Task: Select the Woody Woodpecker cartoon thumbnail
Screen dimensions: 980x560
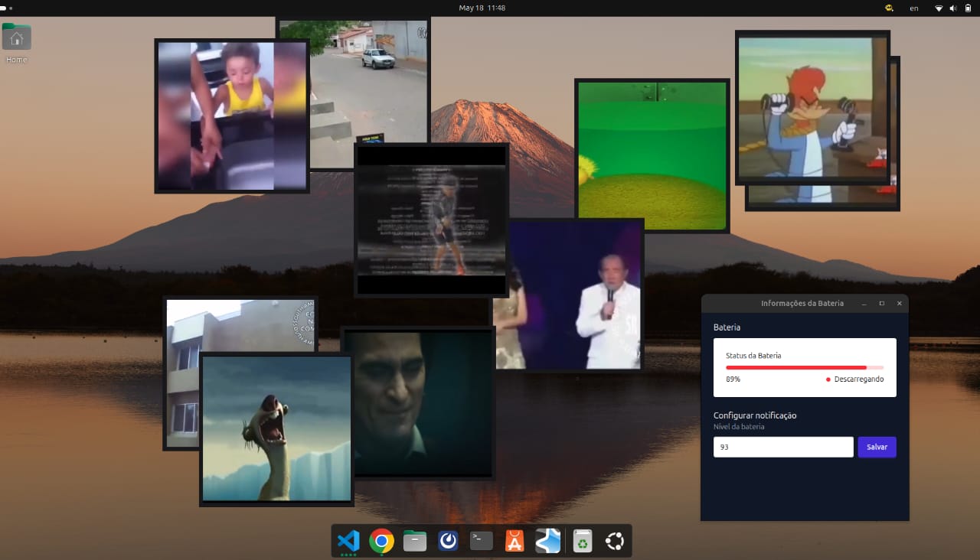Action: (812, 108)
